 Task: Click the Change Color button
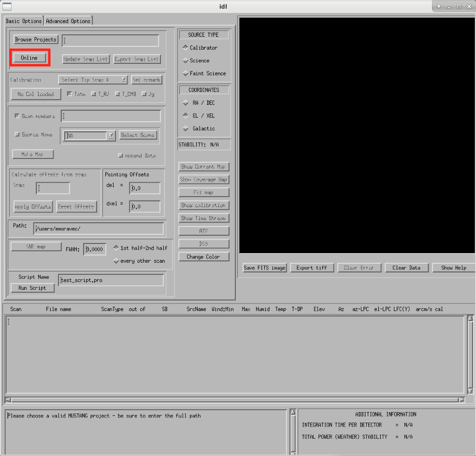click(x=204, y=256)
